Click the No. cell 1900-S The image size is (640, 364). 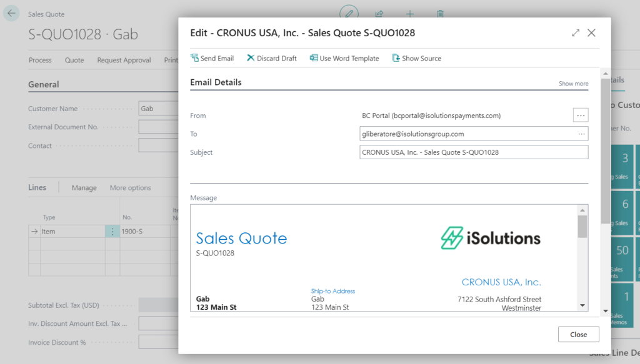(145, 231)
